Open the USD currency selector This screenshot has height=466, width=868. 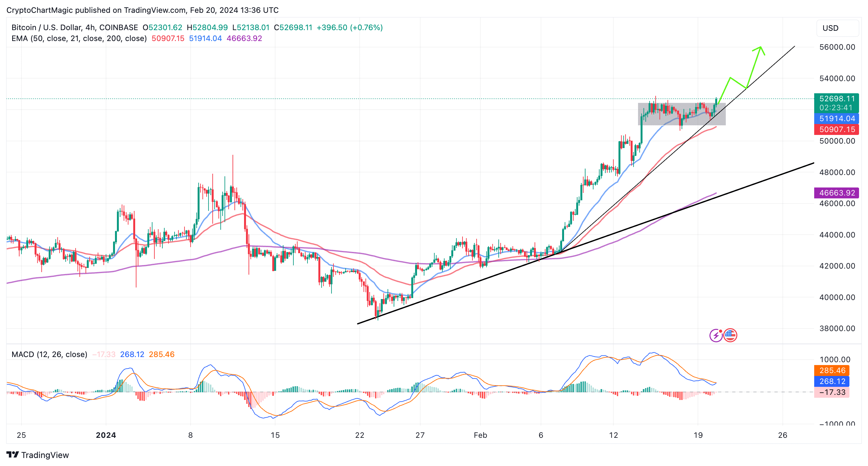point(837,28)
